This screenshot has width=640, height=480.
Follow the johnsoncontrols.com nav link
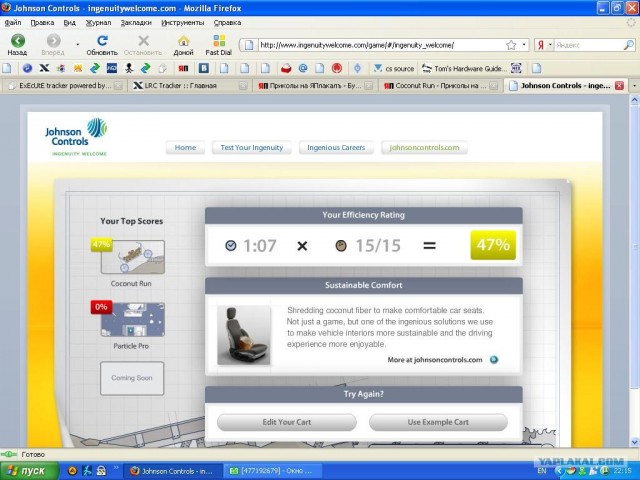point(424,147)
